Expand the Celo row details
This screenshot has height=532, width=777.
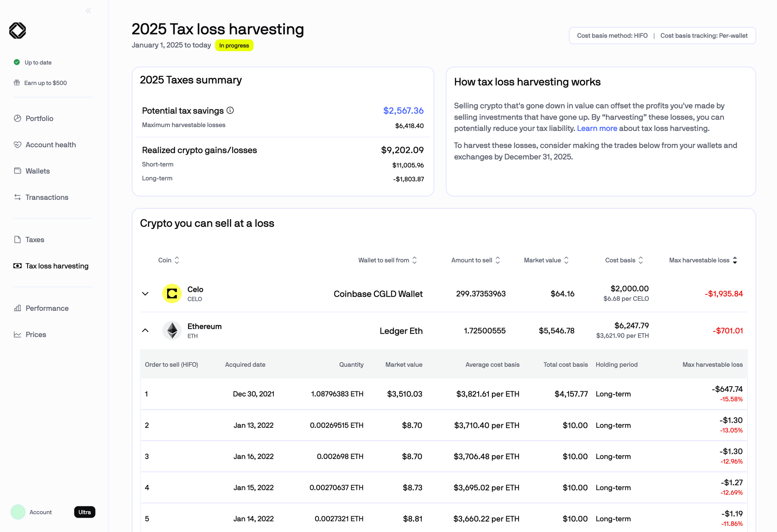point(145,294)
